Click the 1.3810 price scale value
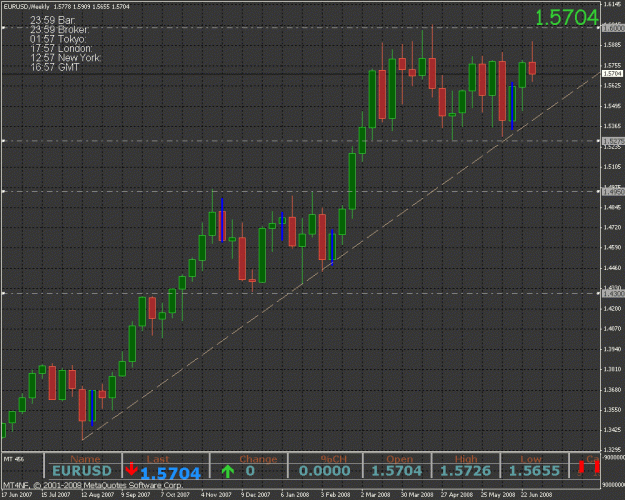Viewport: 625px width, 500px height. (x=612, y=369)
